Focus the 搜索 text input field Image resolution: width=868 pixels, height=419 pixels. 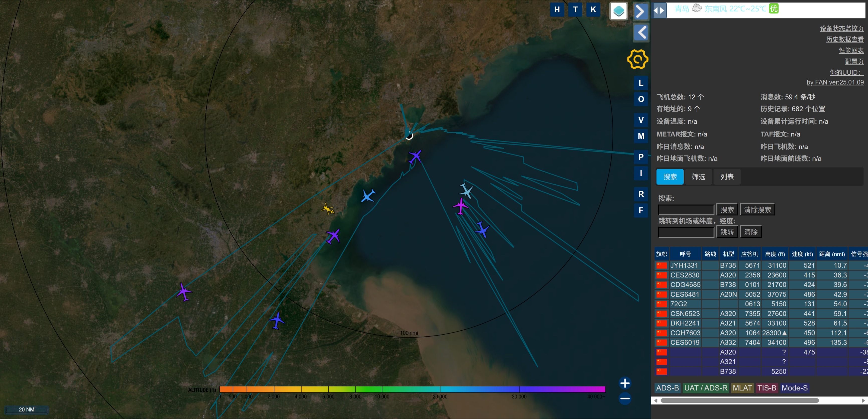(686, 210)
